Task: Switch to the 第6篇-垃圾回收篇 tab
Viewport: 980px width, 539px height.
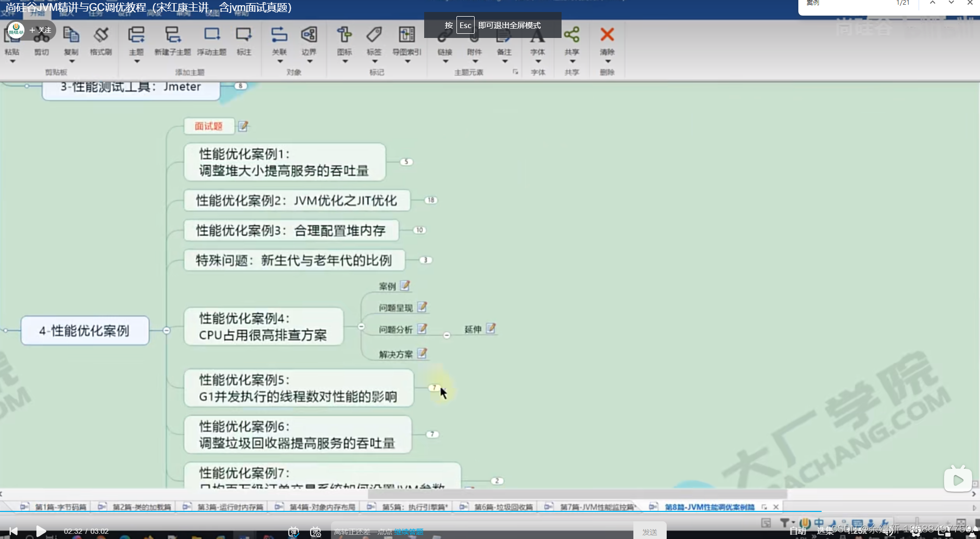Action: (x=497, y=507)
